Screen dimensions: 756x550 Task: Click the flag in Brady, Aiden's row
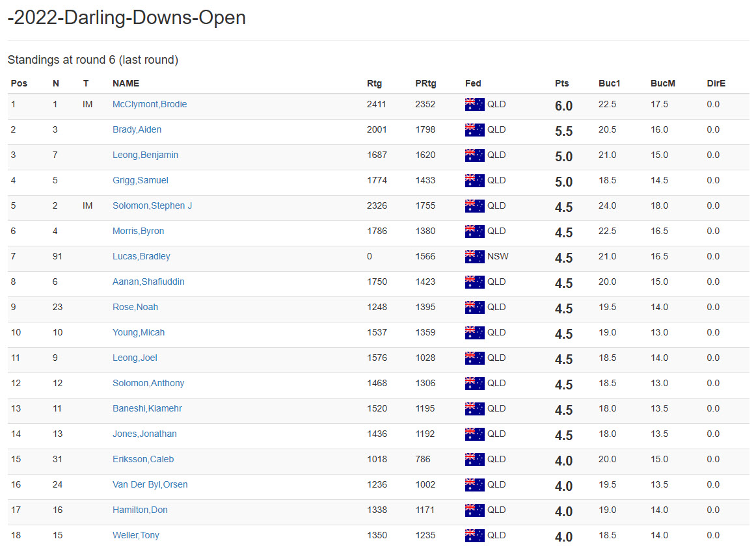tap(475, 130)
